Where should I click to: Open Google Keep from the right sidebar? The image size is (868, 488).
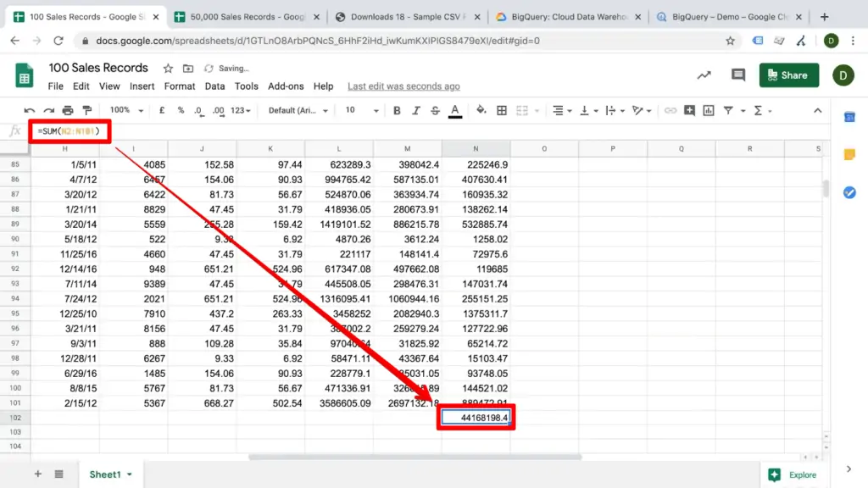(x=849, y=154)
